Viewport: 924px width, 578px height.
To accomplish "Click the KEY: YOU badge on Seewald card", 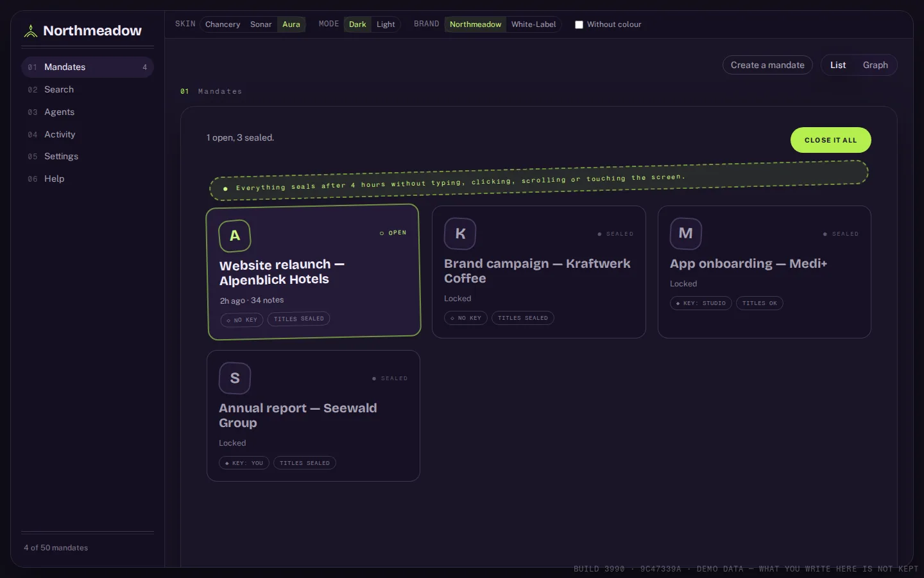I will 244,463.
